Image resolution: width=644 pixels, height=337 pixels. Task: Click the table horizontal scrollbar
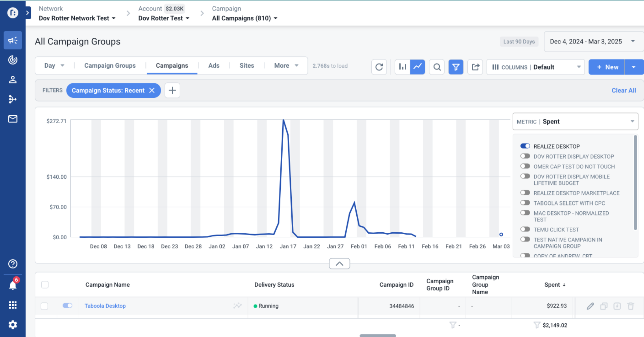click(378, 335)
